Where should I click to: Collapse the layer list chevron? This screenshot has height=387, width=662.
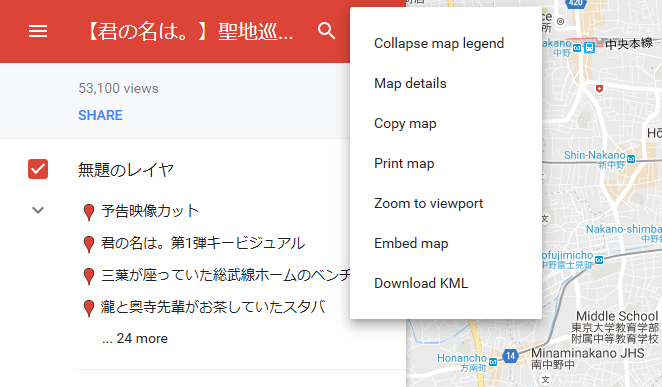point(38,210)
